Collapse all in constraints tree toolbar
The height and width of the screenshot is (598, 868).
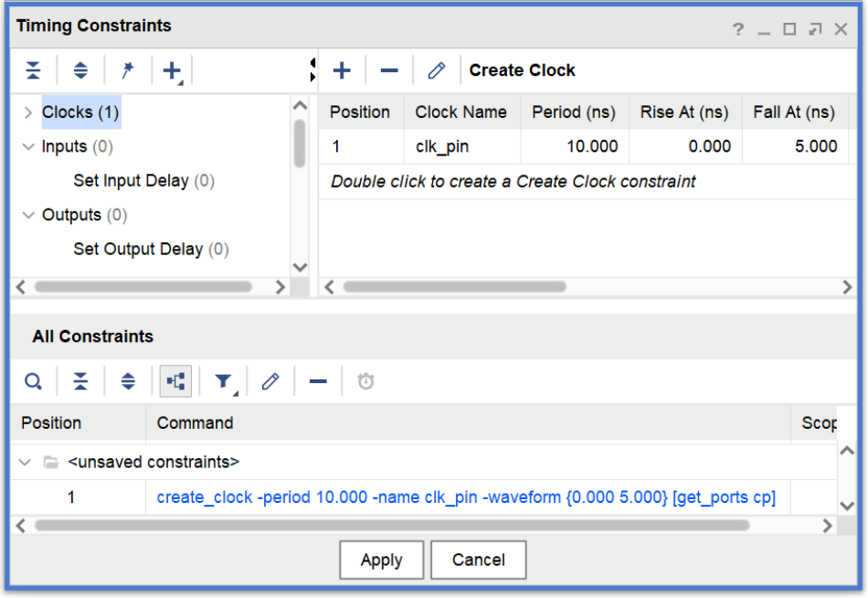(34, 70)
